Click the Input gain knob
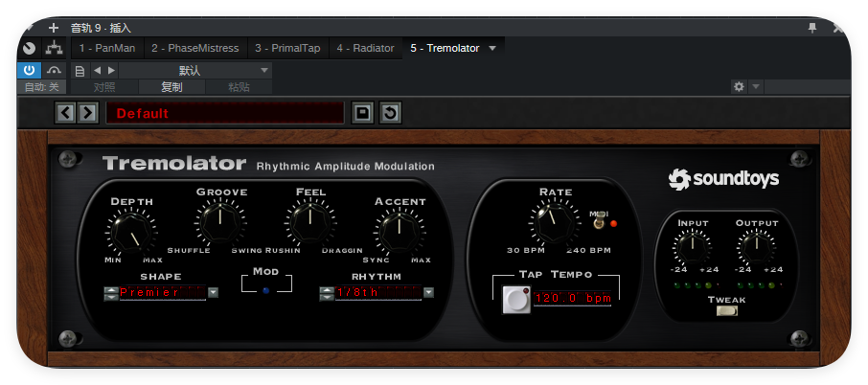868x385 pixels. (x=693, y=245)
